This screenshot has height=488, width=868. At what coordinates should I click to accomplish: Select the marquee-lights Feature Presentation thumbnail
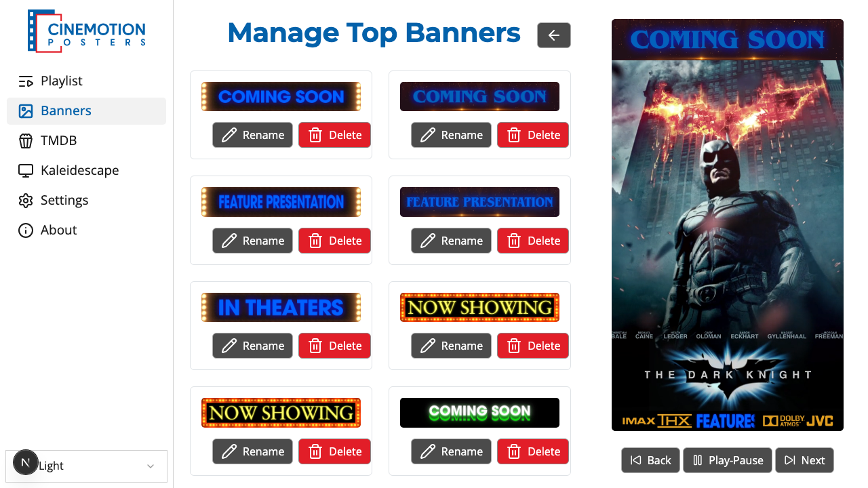pos(281,202)
